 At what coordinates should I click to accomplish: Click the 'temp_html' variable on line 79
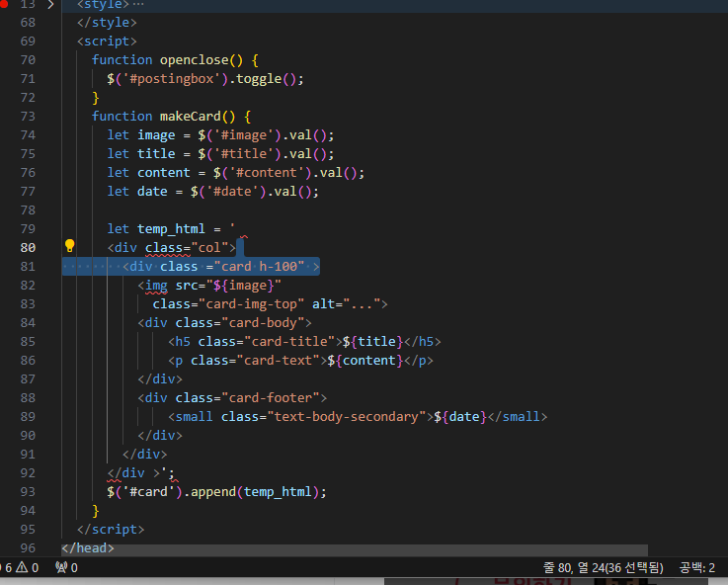[x=171, y=229]
